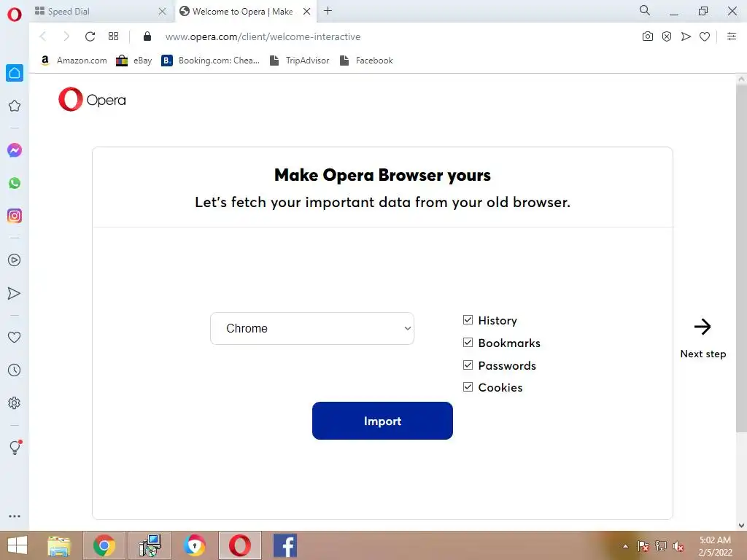This screenshot has height=560, width=747.
Task: Open Facebook Messenger in the sidebar
Action: coord(15,150)
